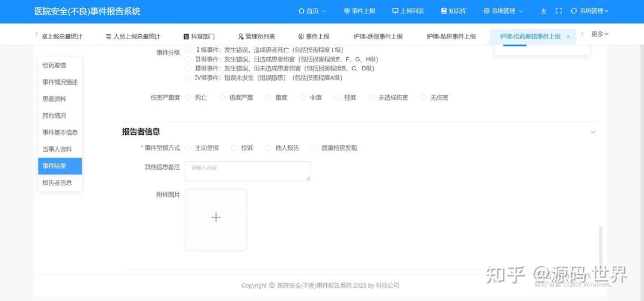644x301 pixels.
Task: Jump to 给药差错 section in sidebar
Action: coord(60,65)
